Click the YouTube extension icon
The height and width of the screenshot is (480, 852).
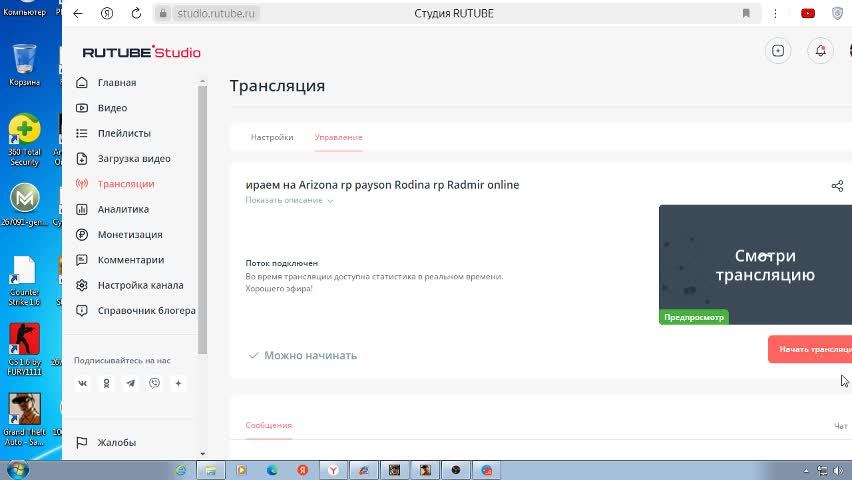808,14
